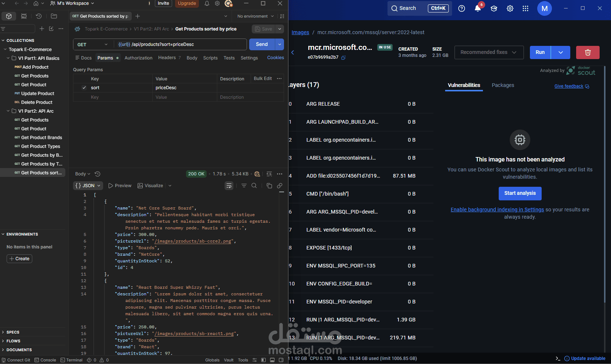Run the mssql server image

tap(540, 52)
